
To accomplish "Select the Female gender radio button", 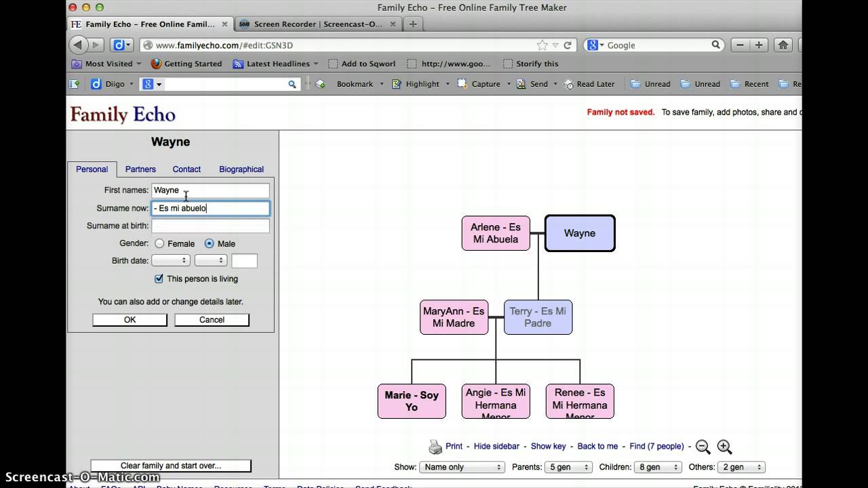I will [x=159, y=243].
